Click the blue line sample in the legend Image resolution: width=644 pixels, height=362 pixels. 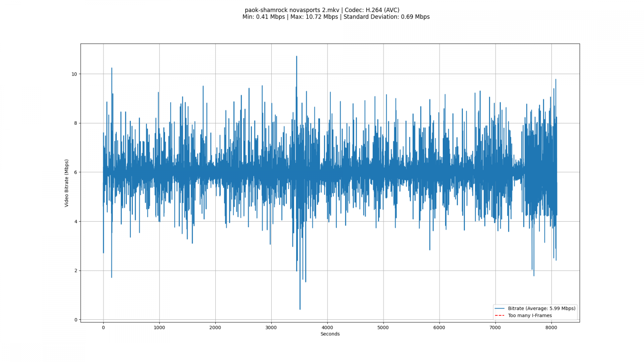(x=500, y=309)
